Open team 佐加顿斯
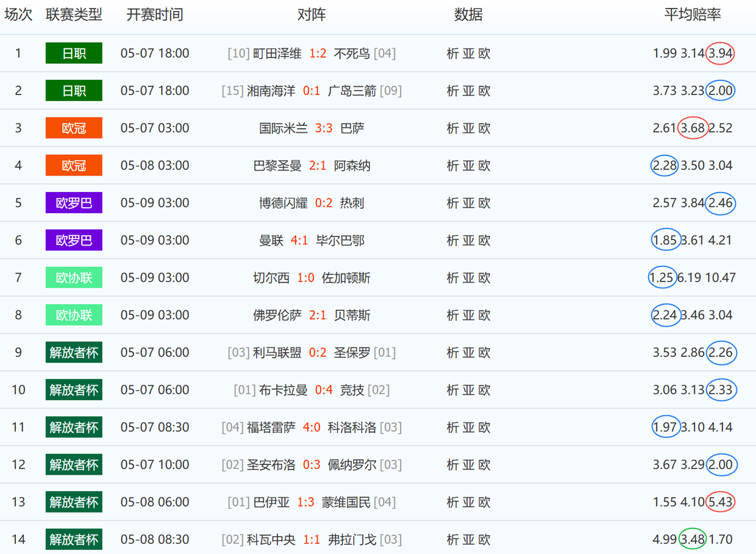The height and width of the screenshot is (554, 756). 346,278
